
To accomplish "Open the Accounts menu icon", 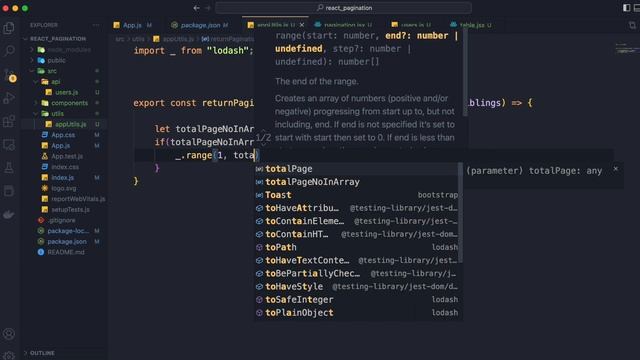I will tap(9, 334).
